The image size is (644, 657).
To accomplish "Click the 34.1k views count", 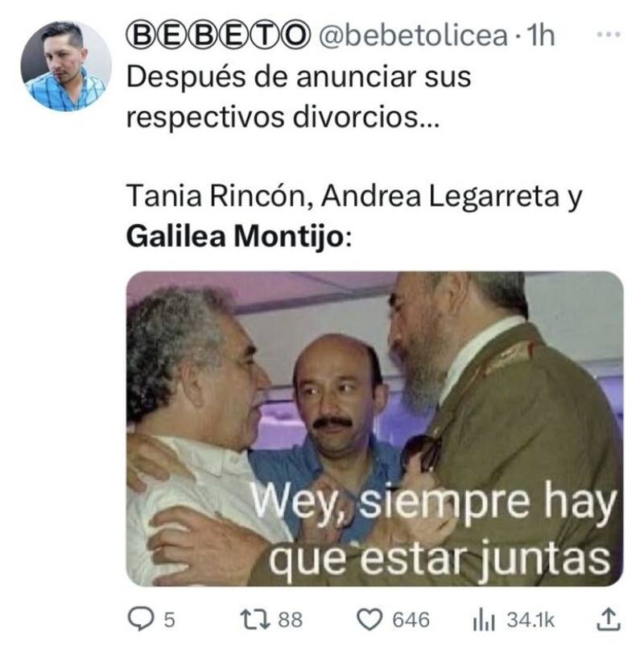I will tap(530, 620).
